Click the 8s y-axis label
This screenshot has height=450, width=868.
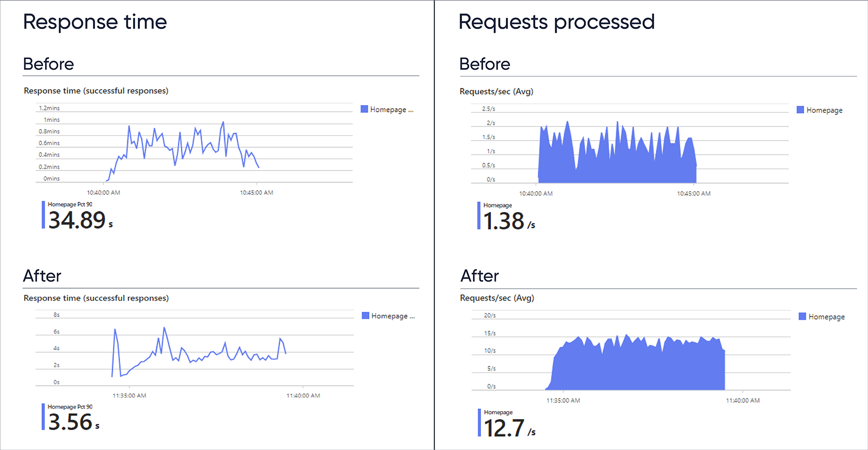[56, 315]
